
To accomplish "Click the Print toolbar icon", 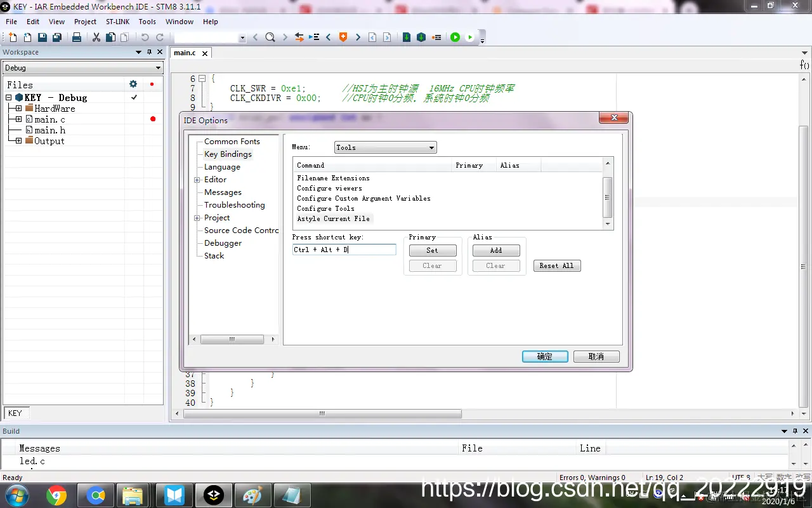I will (77, 37).
